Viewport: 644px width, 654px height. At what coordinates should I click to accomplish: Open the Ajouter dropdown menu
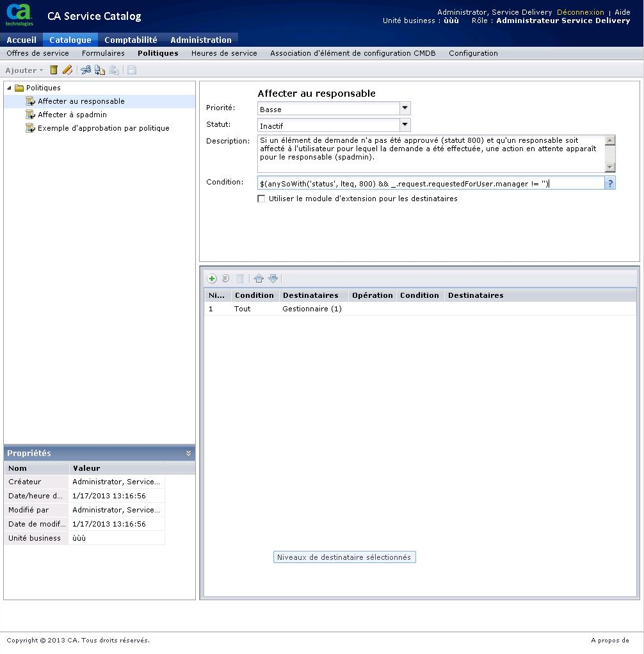(24, 70)
